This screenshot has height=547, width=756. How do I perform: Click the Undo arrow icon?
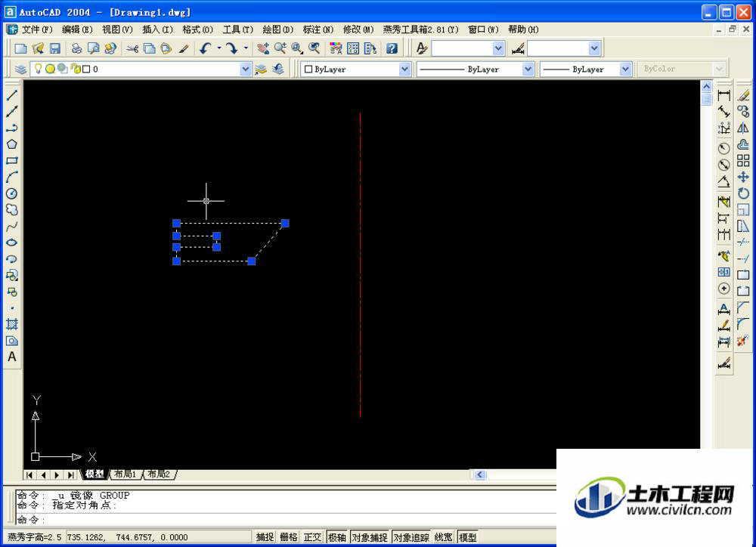pyautogui.click(x=206, y=48)
